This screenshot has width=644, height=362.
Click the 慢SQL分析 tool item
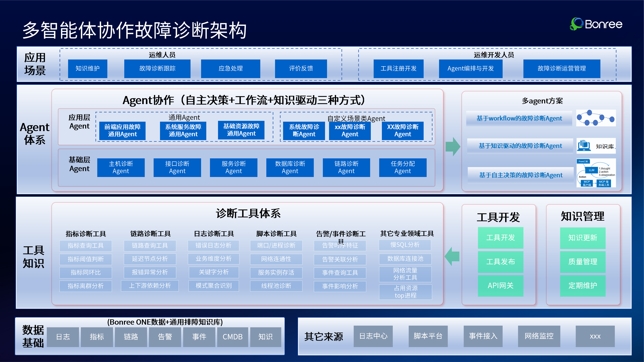(x=405, y=245)
